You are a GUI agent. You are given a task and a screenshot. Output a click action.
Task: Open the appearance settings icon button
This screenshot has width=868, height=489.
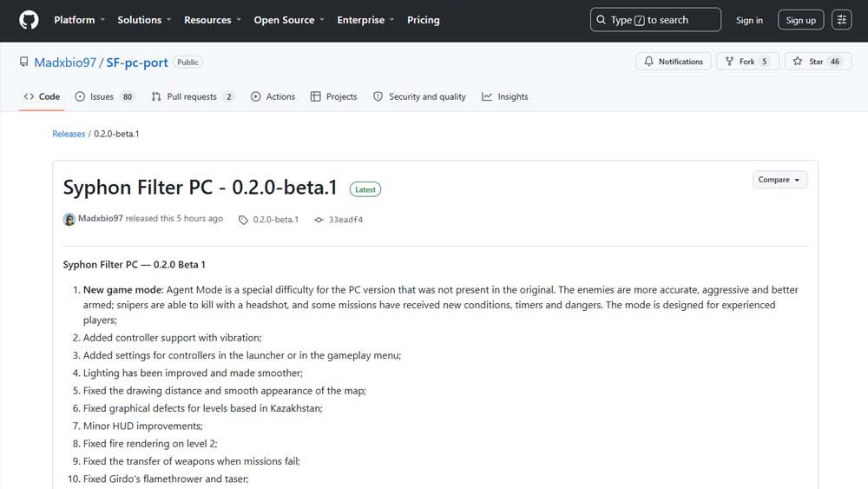tap(841, 20)
